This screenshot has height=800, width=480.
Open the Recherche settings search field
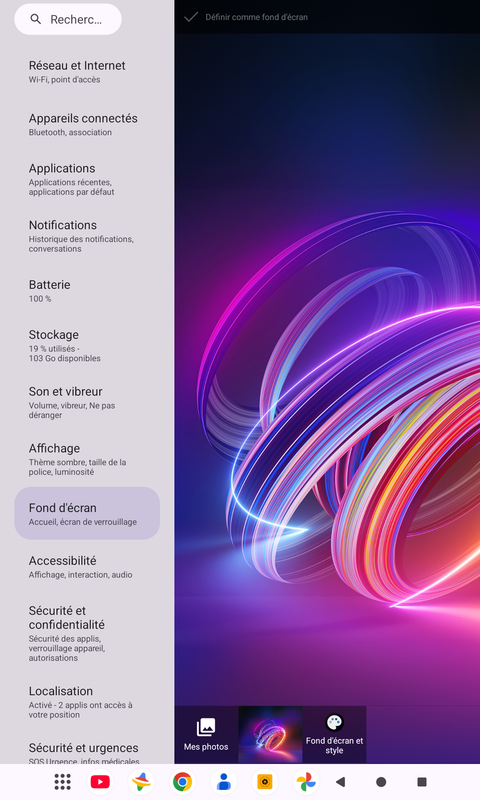click(68, 19)
